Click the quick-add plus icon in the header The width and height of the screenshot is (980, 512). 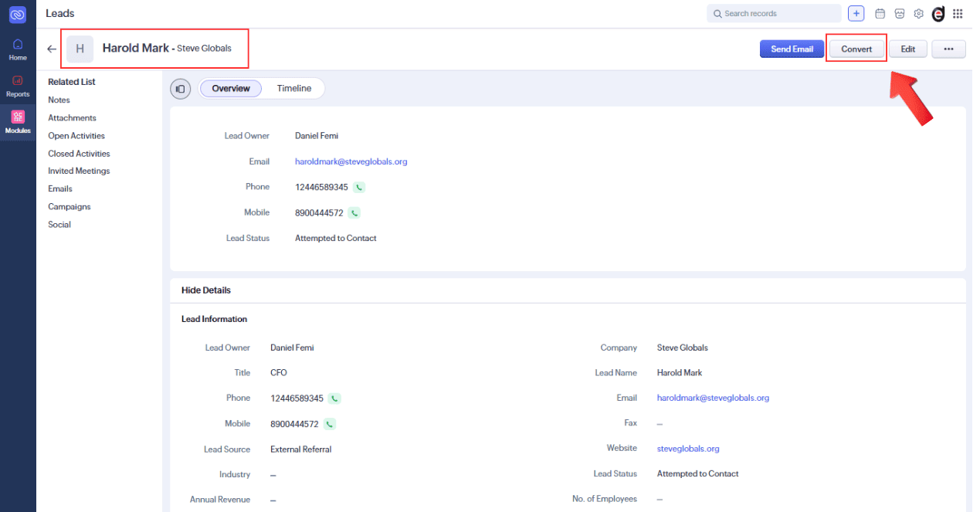tap(856, 13)
